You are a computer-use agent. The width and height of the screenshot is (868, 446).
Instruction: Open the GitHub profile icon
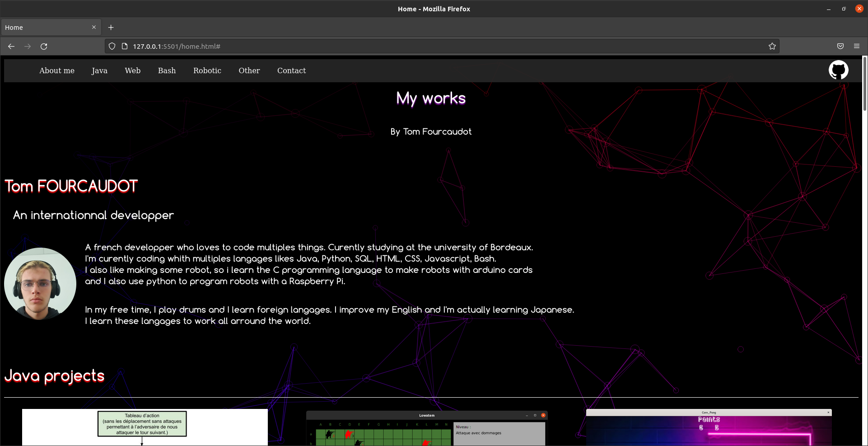(839, 70)
